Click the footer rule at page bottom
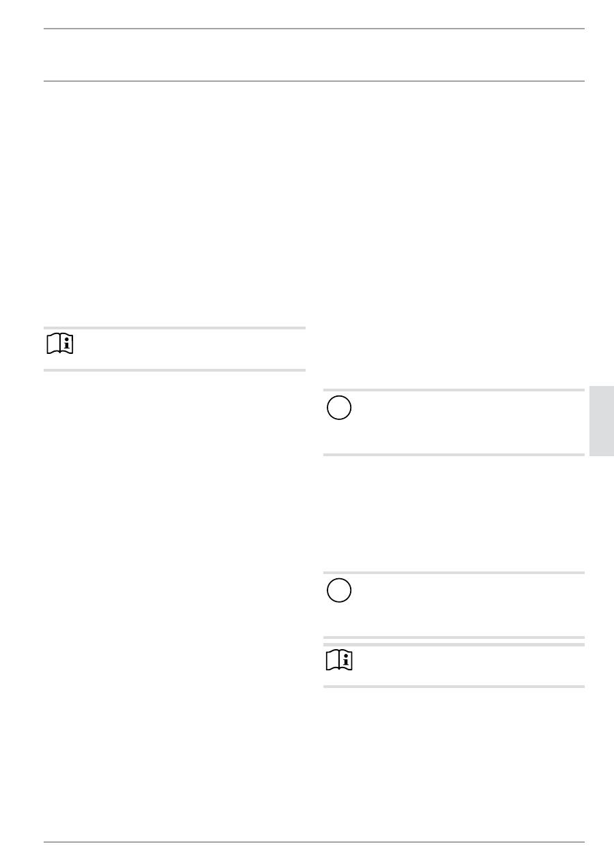This screenshot has height=868, width=614. (x=314, y=842)
